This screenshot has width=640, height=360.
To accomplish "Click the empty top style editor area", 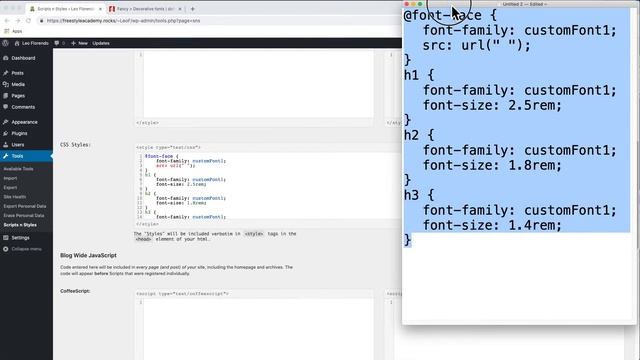I will click(x=255, y=84).
